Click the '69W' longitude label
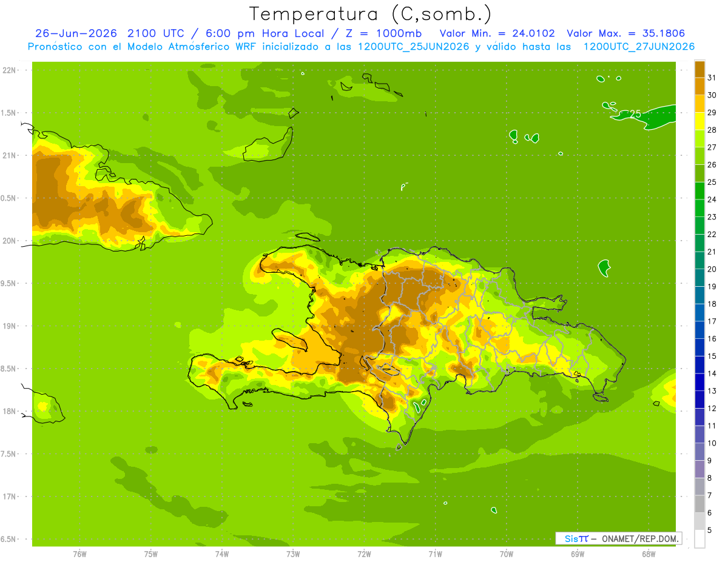Image resolution: width=728 pixels, height=562 pixels. [x=578, y=554]
